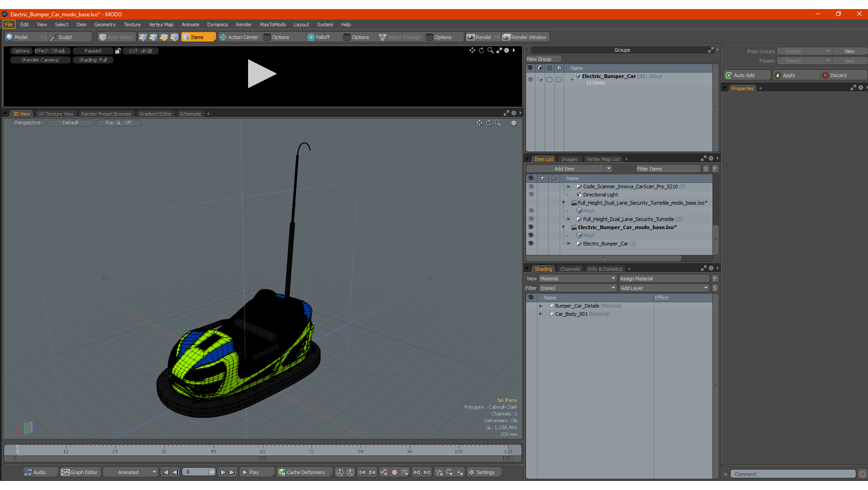Toggle visibility of Full_Height_Dual_Lane_Security_Turnstile folder

coord(531,219)
